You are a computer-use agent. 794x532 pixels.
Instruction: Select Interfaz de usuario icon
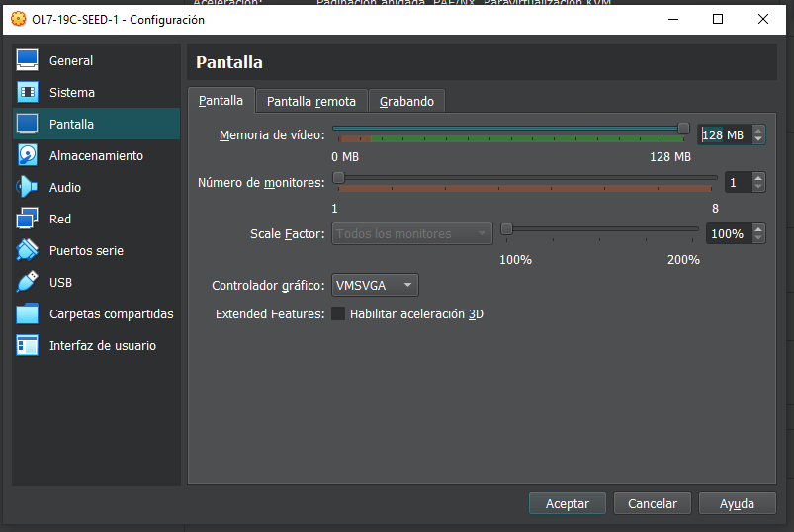coord(28,345)
